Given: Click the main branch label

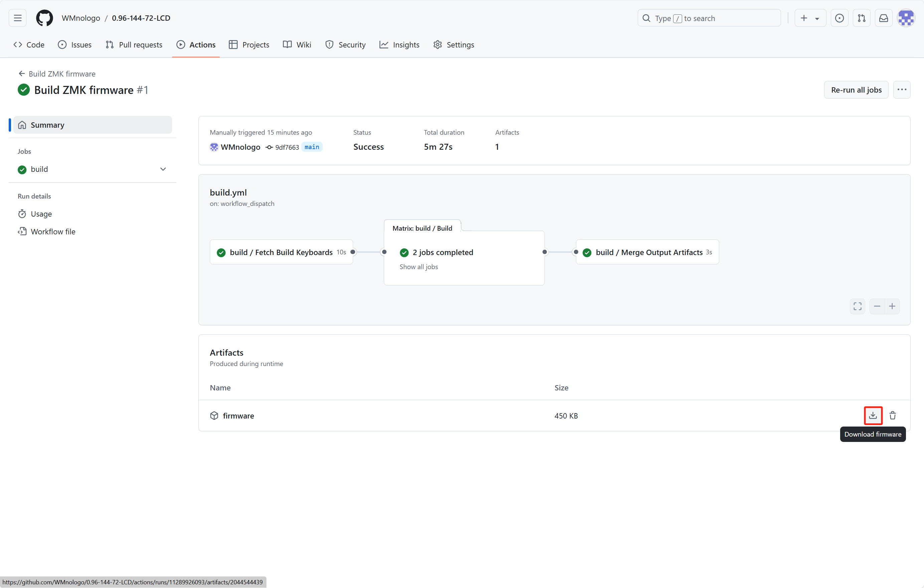Looking at the screenshot, I should tap(312, 147).
